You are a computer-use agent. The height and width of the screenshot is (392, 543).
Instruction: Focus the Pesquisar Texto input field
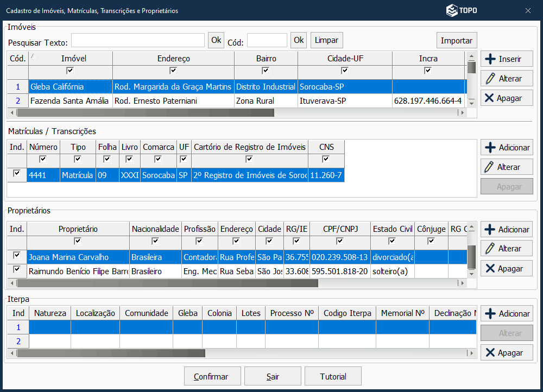point(138,40)
